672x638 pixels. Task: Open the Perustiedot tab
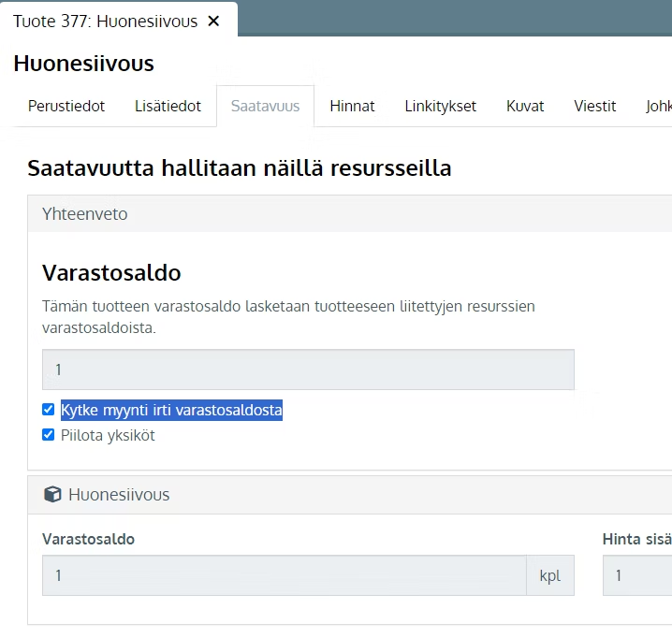click(x=66, y=106)
